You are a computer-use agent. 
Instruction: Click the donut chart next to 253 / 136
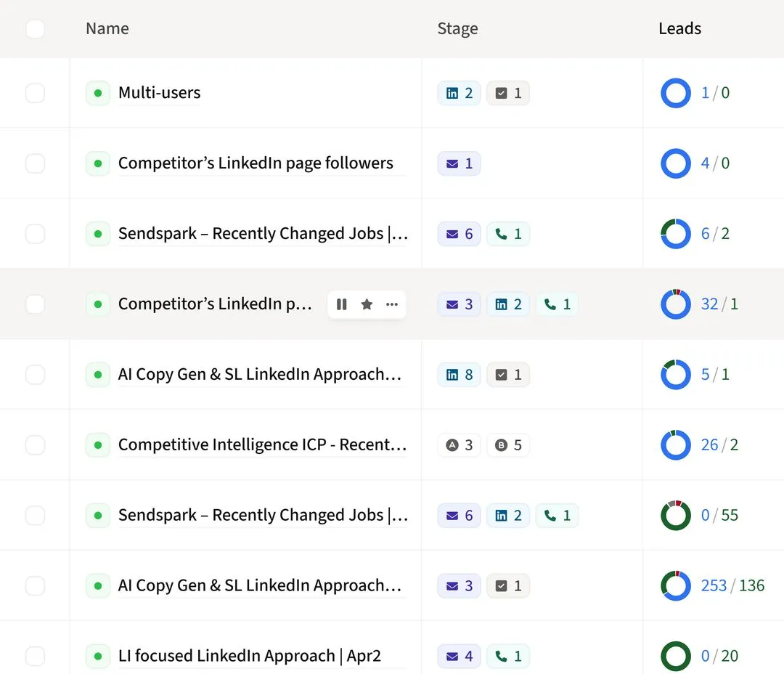(x=676, y=586)
